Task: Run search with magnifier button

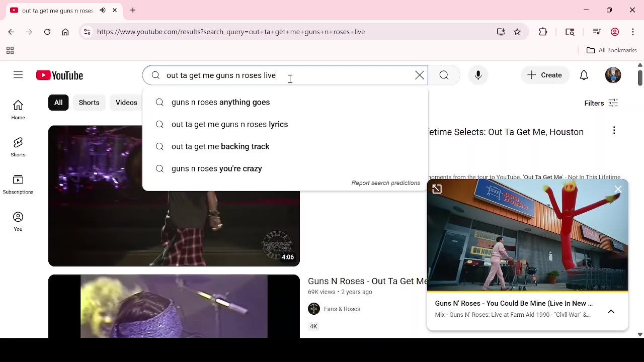Action: (444, 75)
